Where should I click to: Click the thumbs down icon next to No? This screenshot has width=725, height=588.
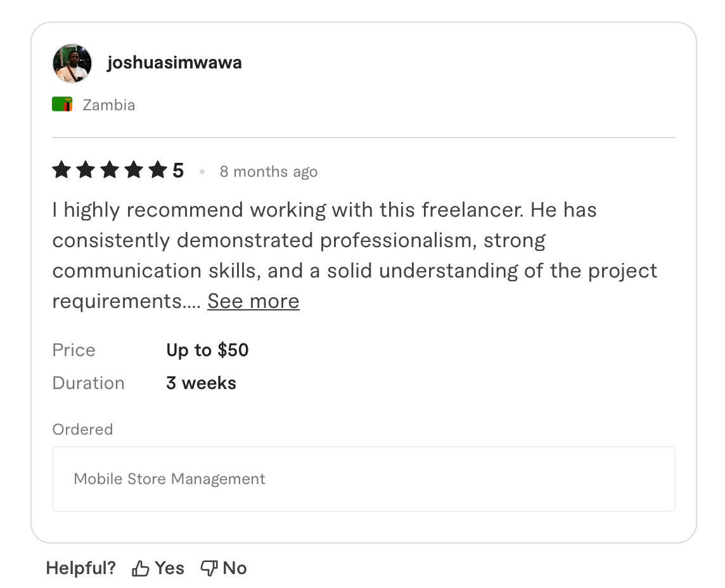click(x=209, y=568)
